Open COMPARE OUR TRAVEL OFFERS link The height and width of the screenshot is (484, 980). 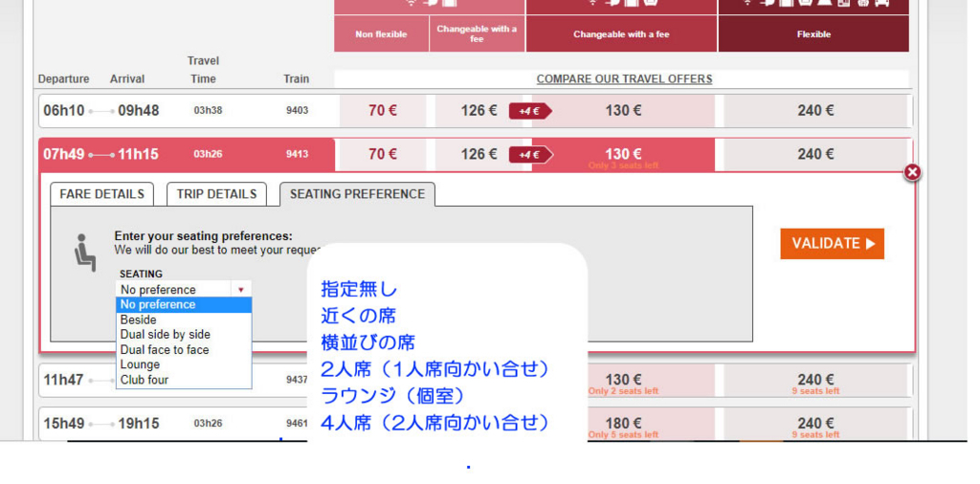click(624, 79)
